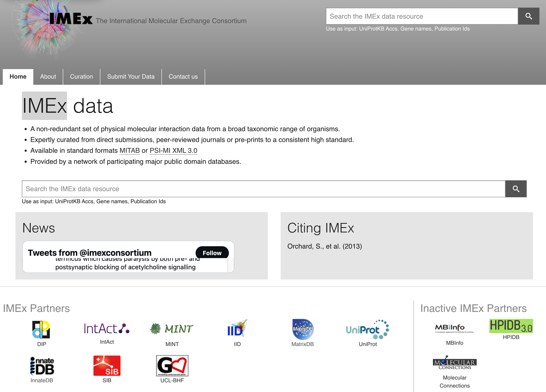
Task: Click the MatrixDB text label
Action: (x=302, y=344)
